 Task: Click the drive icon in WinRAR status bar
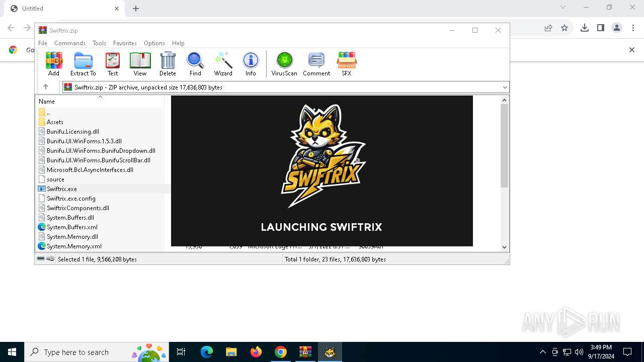pos(41,259)
